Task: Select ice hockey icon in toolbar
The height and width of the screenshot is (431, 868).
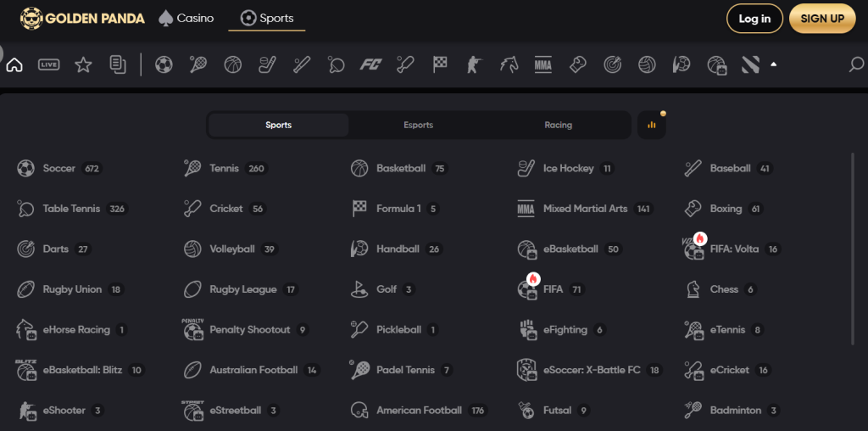Action: pyautogui.click(x=267, y=64)
